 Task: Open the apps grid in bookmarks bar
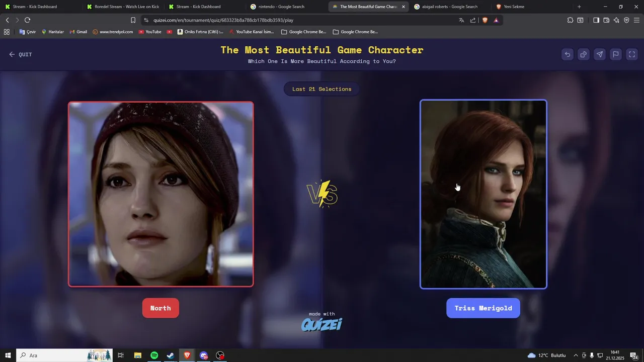(7, 32)
